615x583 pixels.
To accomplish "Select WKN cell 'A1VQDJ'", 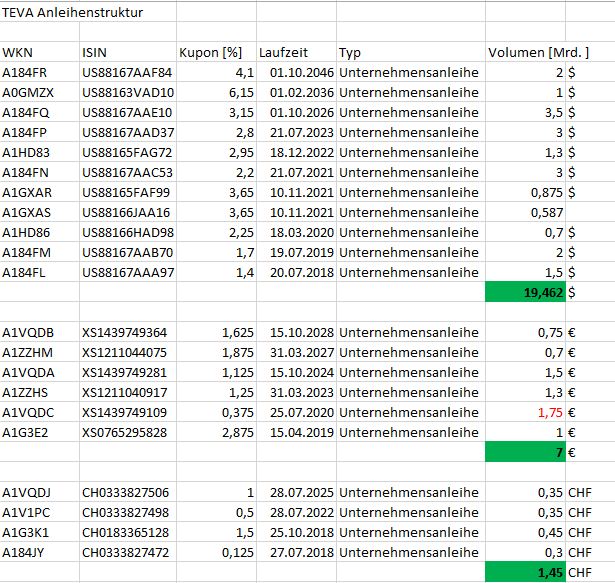I will 40,492.
